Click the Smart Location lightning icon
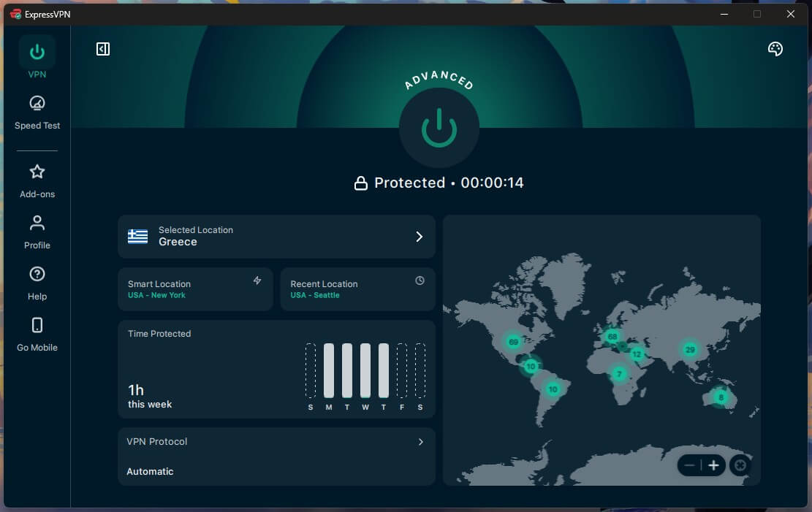 point(257,280)
